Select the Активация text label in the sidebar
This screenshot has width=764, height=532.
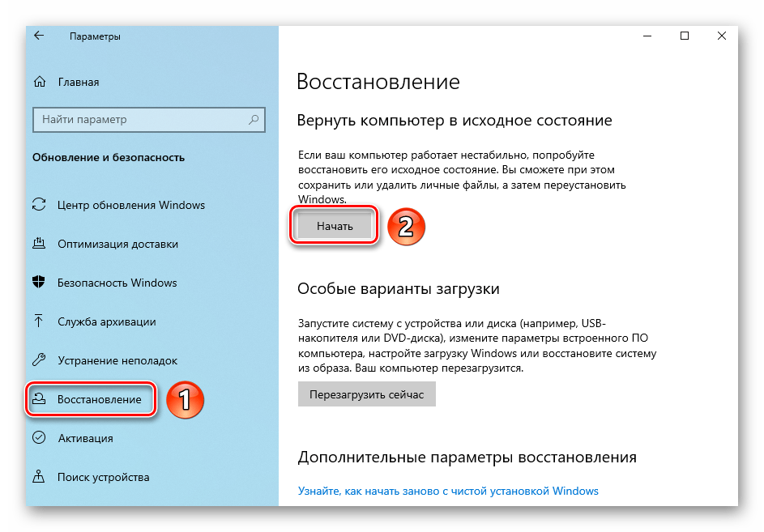click(85, 438)
